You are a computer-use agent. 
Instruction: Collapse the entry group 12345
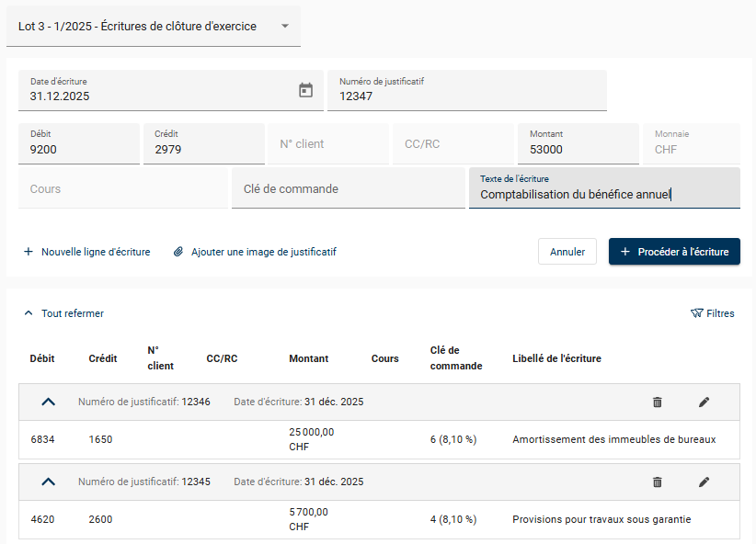tap(49, 482)
